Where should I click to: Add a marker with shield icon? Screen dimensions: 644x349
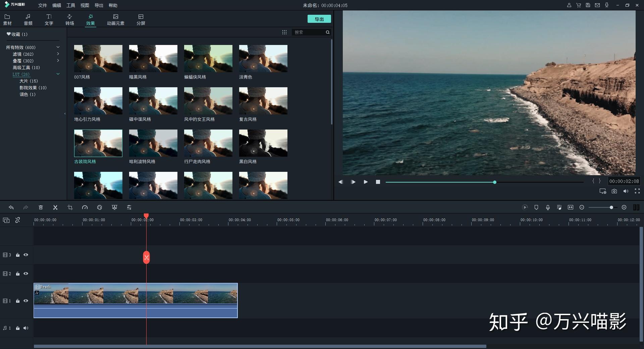coord(536,207)
